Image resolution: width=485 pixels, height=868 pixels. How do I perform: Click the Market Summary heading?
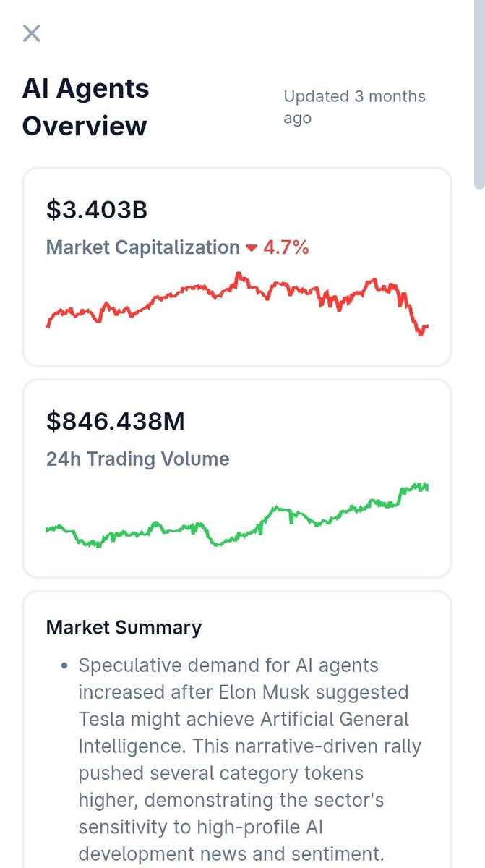click(x=124, y=627)
